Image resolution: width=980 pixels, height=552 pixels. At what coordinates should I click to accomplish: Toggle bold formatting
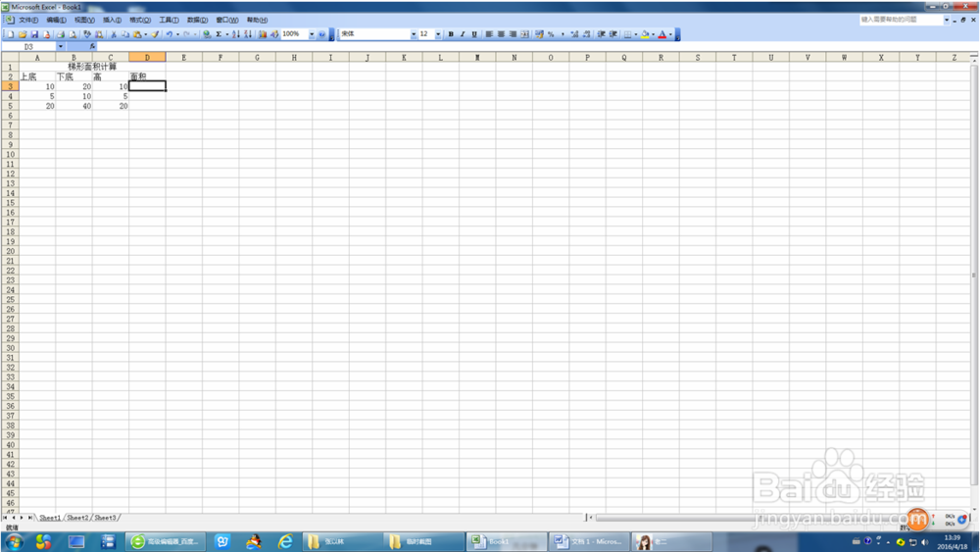[451, 34]
